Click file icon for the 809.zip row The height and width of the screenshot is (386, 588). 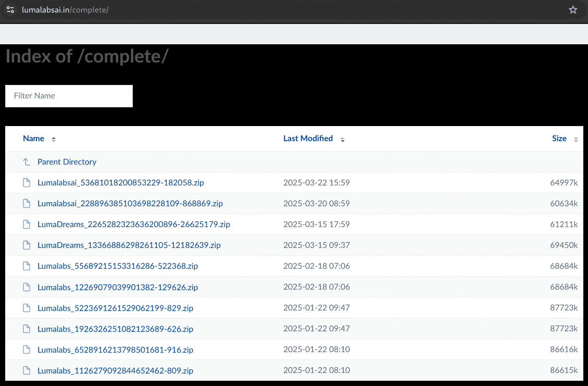pyautogui.click(x=27, y=370)
